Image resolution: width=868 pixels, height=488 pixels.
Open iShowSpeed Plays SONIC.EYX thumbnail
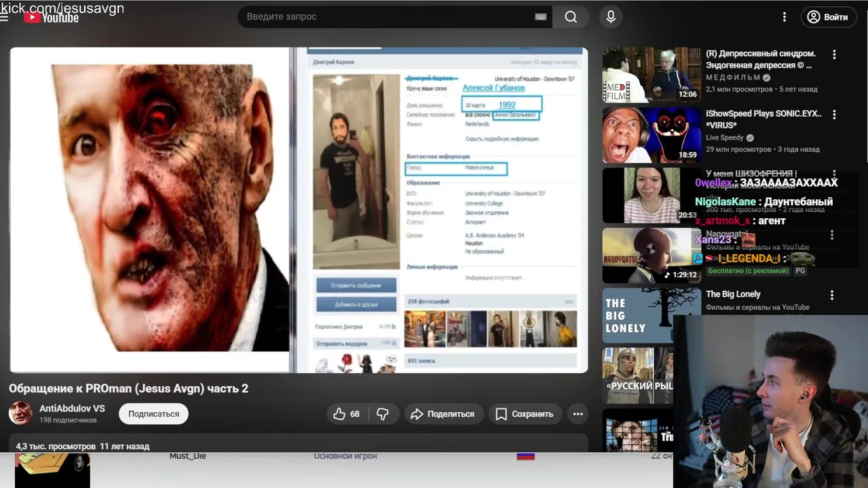[652, 135]
